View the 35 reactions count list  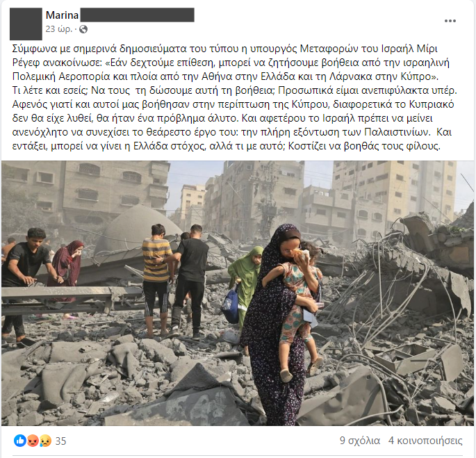coord(60,441)
